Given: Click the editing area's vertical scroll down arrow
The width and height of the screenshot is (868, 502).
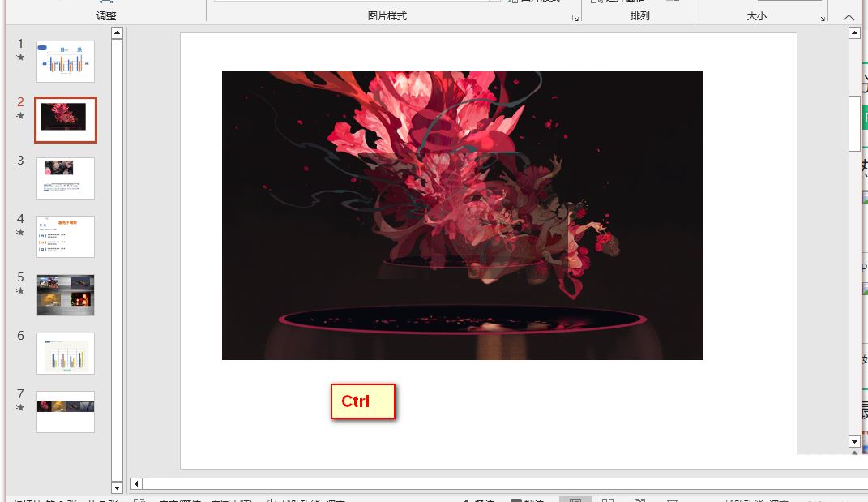Looking at the screenshot, I should tap(854, 442).
